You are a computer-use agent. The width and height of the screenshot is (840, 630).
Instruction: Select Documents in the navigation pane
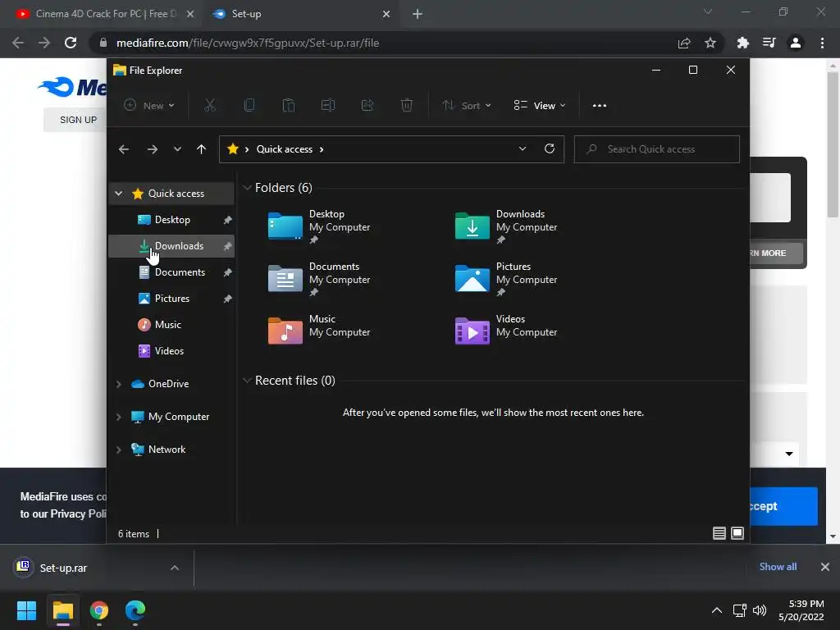point(171,272)
